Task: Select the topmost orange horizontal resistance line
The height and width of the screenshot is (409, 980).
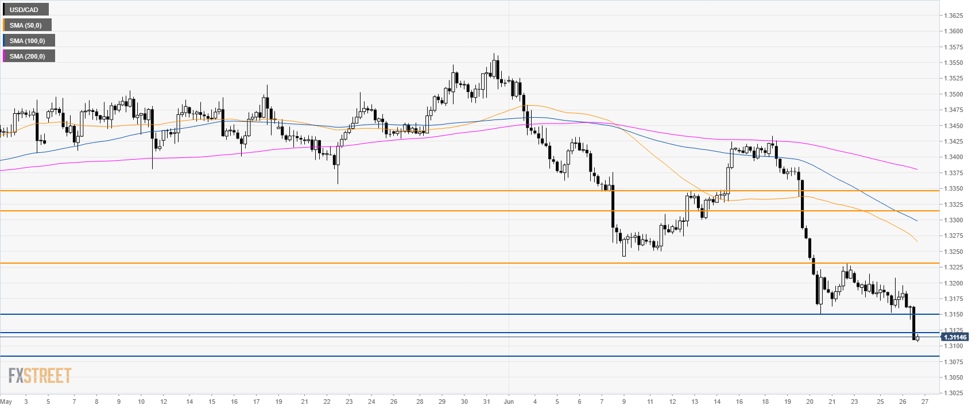Action: coord(459,190)
